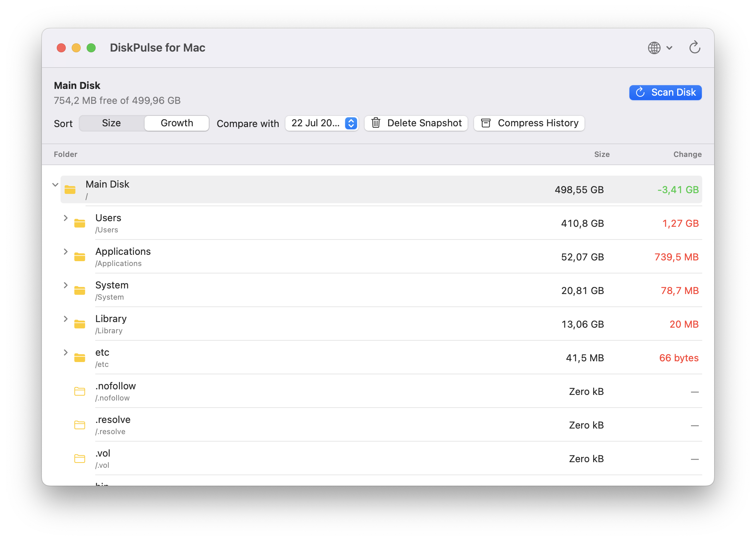The width and height of the screenshot is (756, 541).
Task: Click the Compress History button
Action: pyautogui.click(x=529, y=123)
